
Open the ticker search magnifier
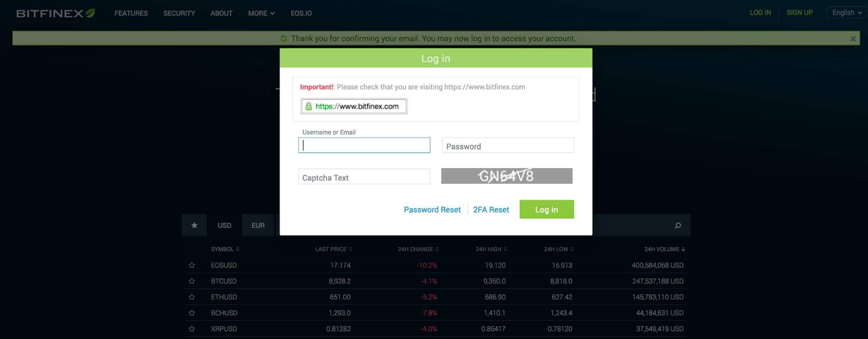678,225
